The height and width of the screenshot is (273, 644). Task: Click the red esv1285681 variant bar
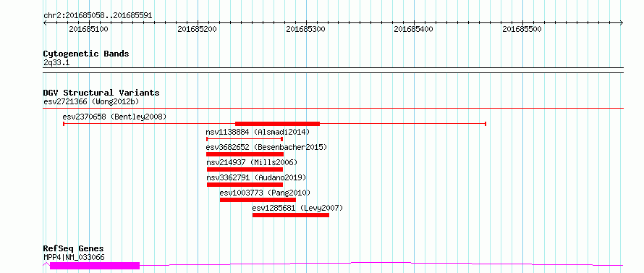[291, 215]
